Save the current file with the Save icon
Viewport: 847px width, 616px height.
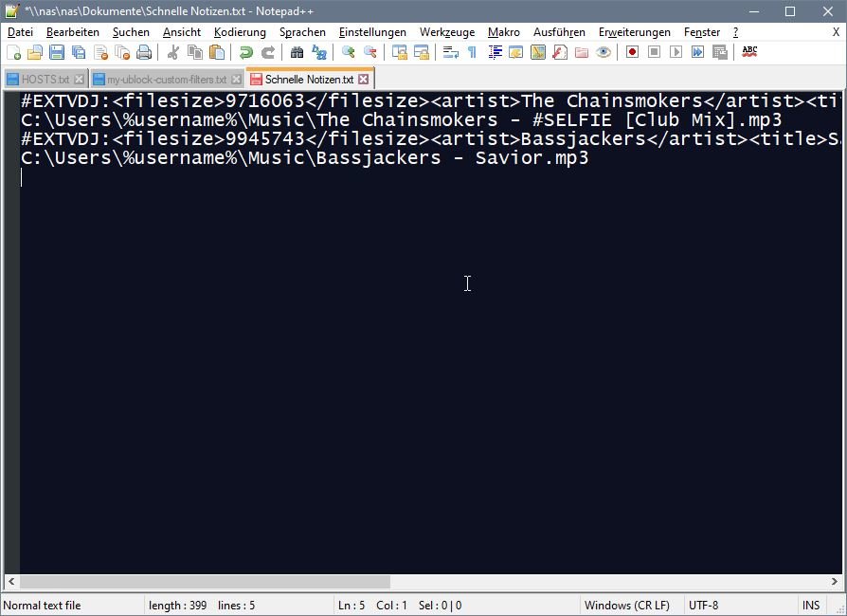coord(57,52)
